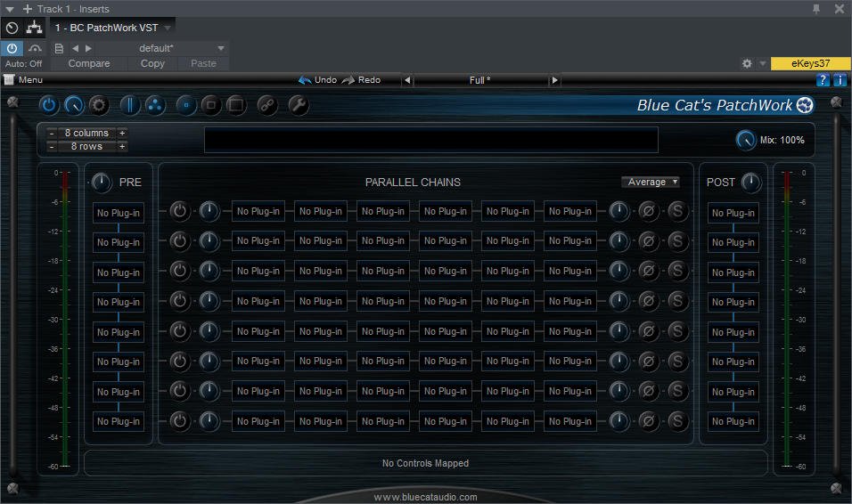852x504 pixels.
Task: Click the gear icon in PatchWork toolbar
Action: click(99, 105)
